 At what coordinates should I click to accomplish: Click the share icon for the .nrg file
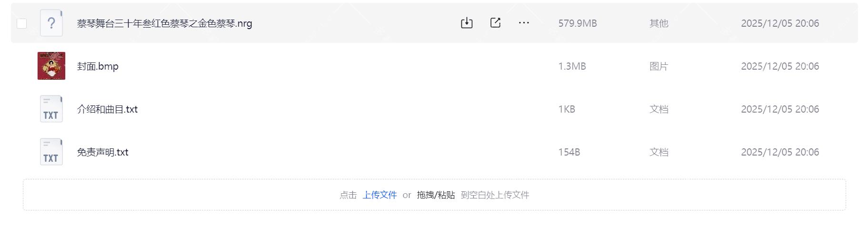click(495, 23)
